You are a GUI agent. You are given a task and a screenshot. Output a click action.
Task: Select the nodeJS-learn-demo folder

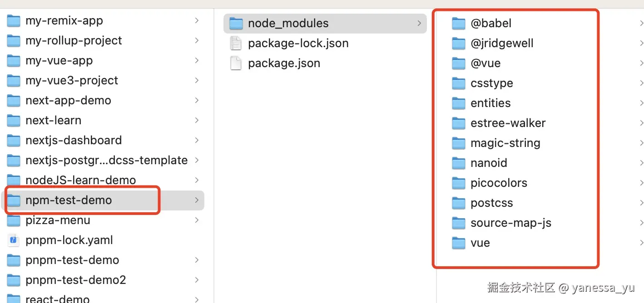coord(104,180)
